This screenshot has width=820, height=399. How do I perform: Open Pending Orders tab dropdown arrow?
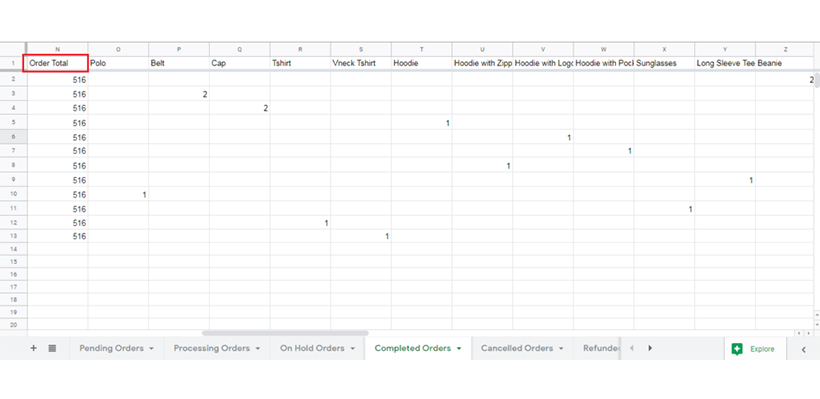point(151,348)
